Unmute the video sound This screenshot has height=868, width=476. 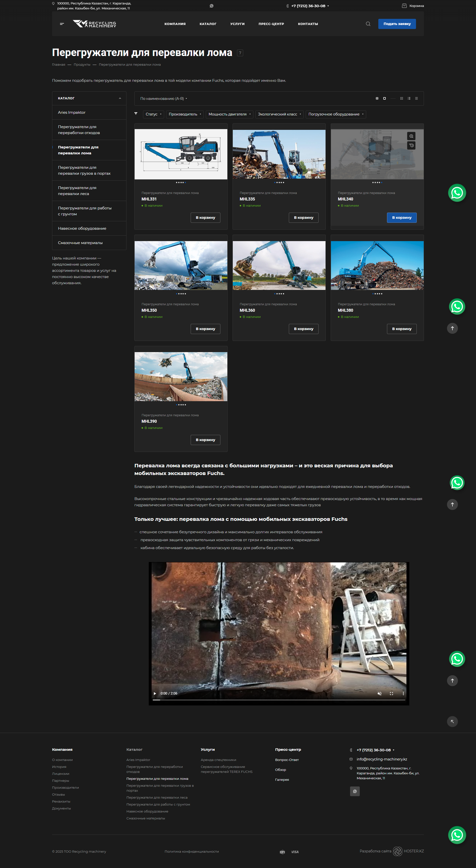[379, 694]
